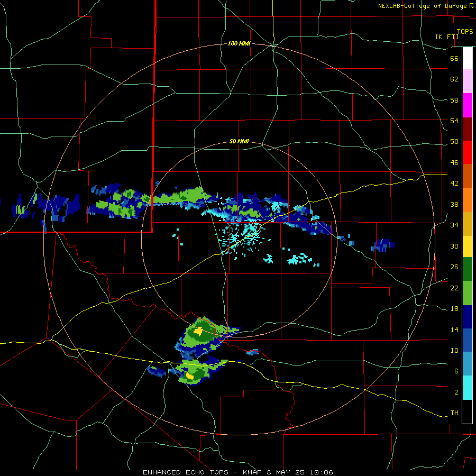Click the '38' scale value
Image resolution: width=476 pixels, height=476 pixels.
(x=454, y=204)
